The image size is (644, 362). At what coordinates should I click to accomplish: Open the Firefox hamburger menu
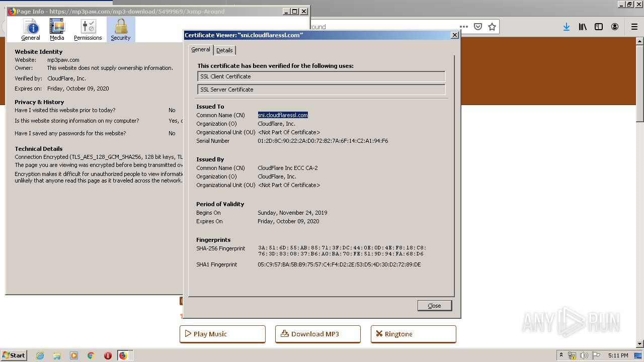[634, 27]
